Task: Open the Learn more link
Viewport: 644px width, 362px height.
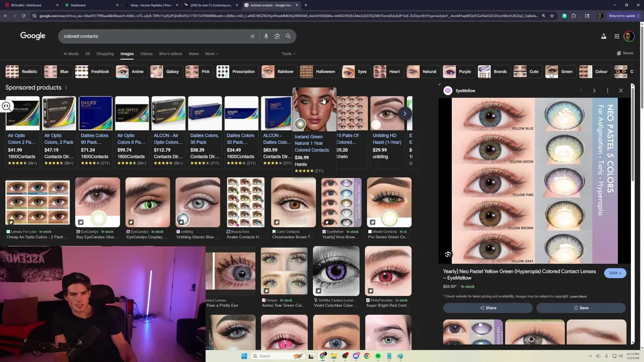Action: pos(578,297)
